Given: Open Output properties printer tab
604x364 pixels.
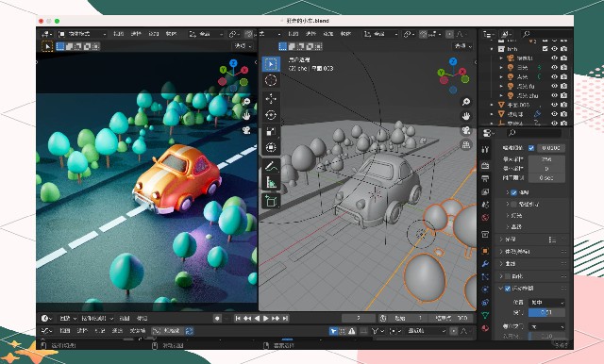Looking at the screenshot, I should [x=485, y=178].
